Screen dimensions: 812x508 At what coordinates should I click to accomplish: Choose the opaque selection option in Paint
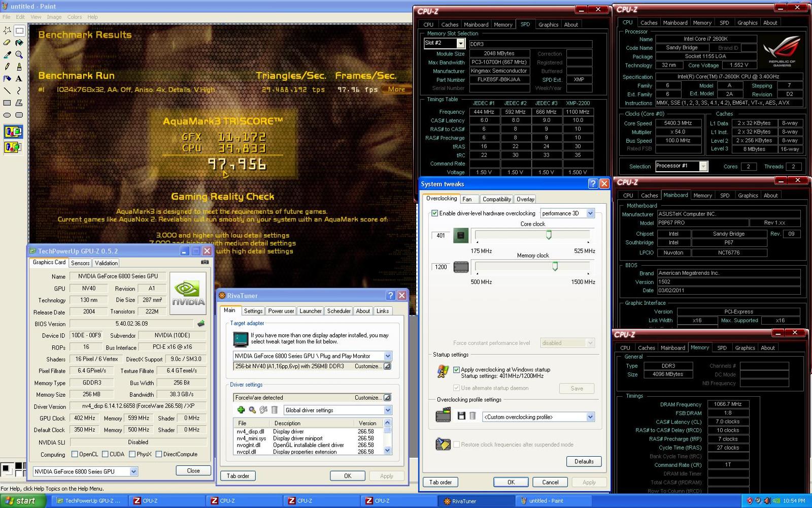click(13, 133)
